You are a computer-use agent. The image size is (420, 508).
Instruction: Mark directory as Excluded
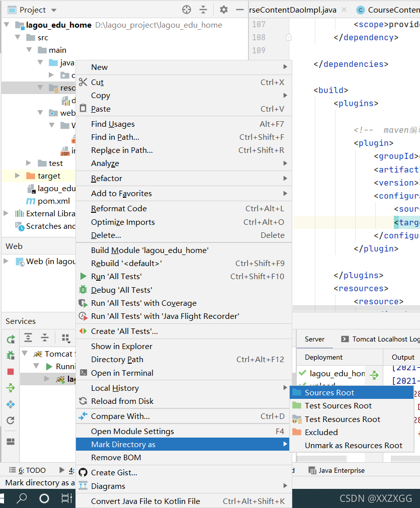tap(352, 432)
